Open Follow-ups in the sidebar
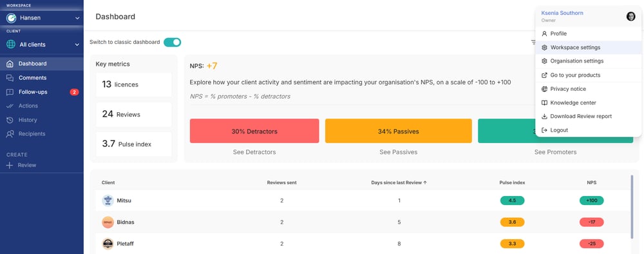The width and height of the screenshot is (644, 254). [41, 92]
